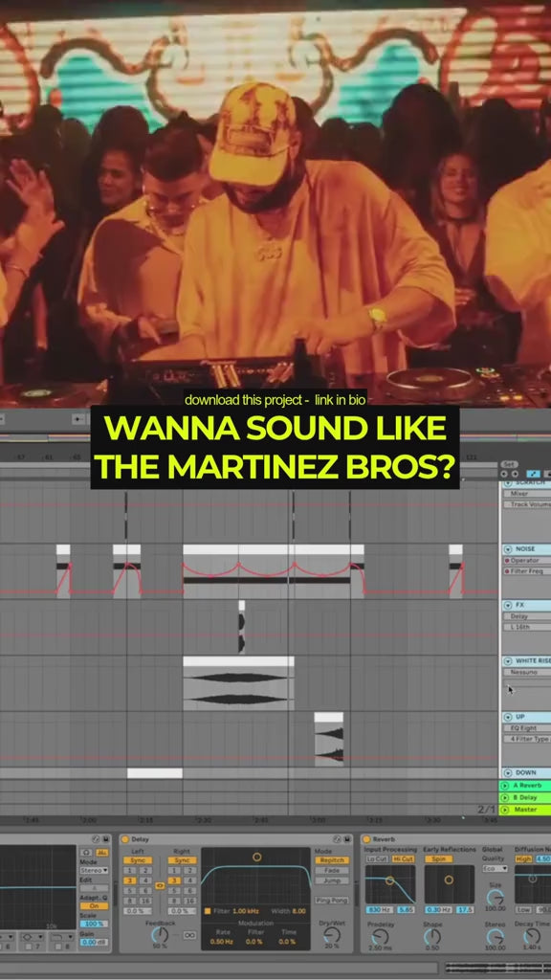The height and width of the screenshot is (980, 551).
Task: Click the B Delay return track icon
Action: click(505, 797)
